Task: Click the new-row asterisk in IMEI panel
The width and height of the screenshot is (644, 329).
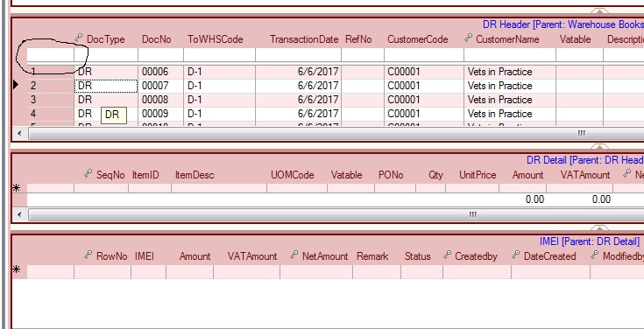Action: click(x=17, y=269)
